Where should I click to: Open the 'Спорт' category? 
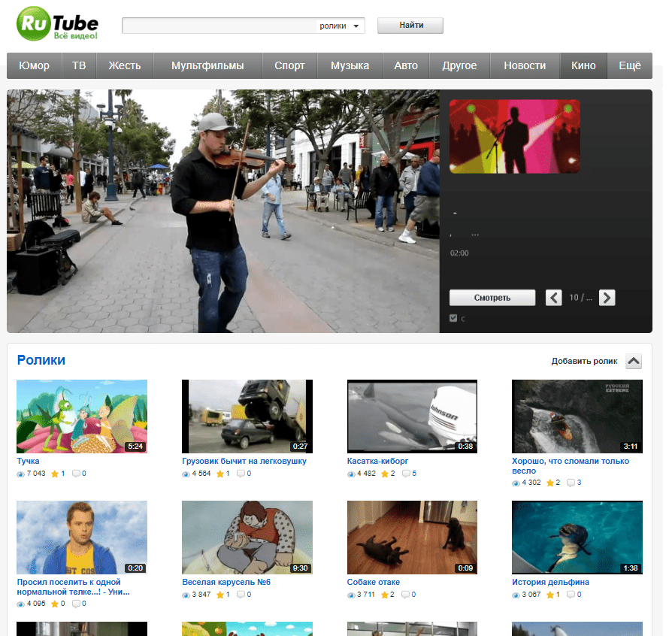click(x=289, y=65)
